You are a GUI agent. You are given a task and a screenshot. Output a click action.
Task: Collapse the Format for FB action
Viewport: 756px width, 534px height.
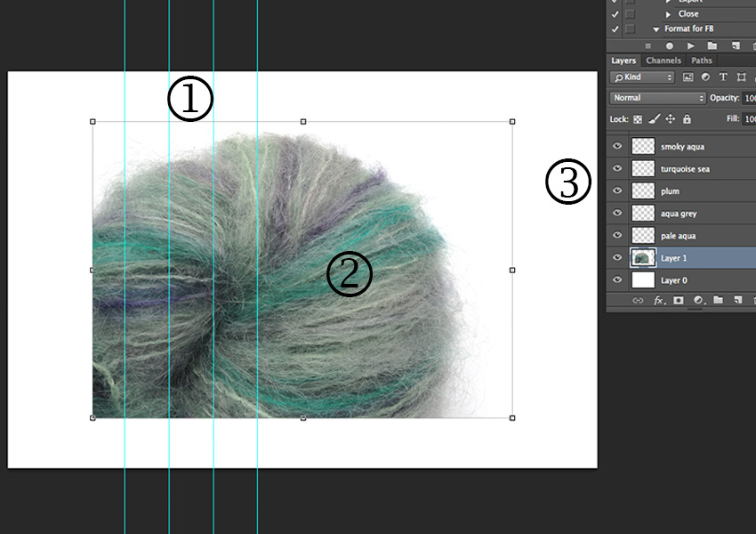655,28
